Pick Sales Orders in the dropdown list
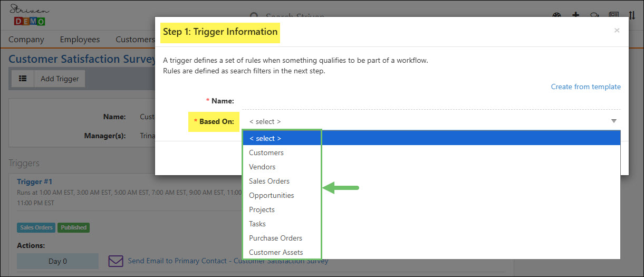The image size is (644, 277). (431, 181)
